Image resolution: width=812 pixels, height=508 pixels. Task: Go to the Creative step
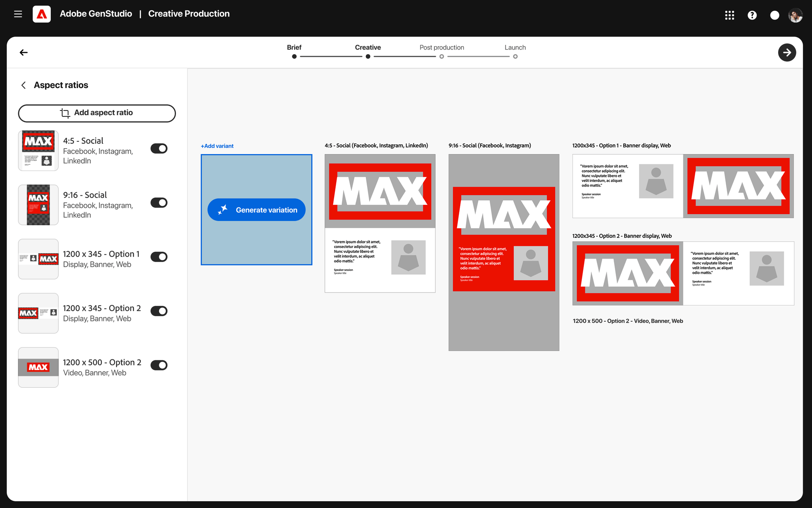click(x=368, y=47)
